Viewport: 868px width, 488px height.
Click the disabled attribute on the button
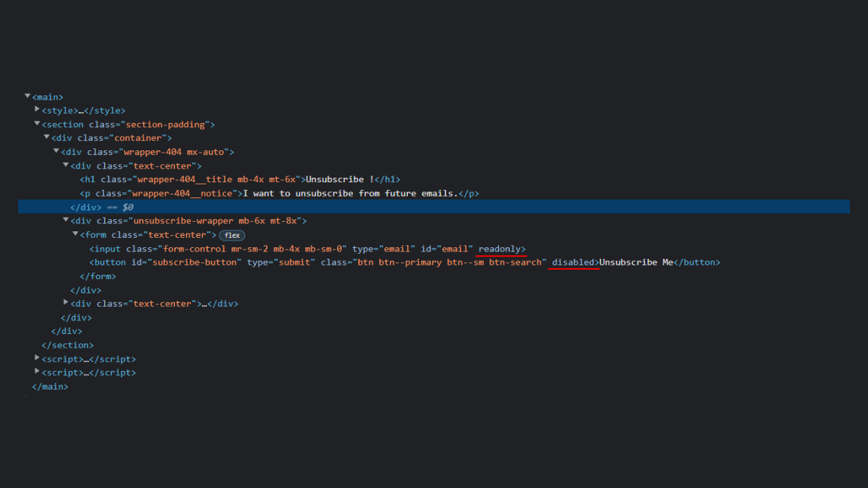[573, 262]
